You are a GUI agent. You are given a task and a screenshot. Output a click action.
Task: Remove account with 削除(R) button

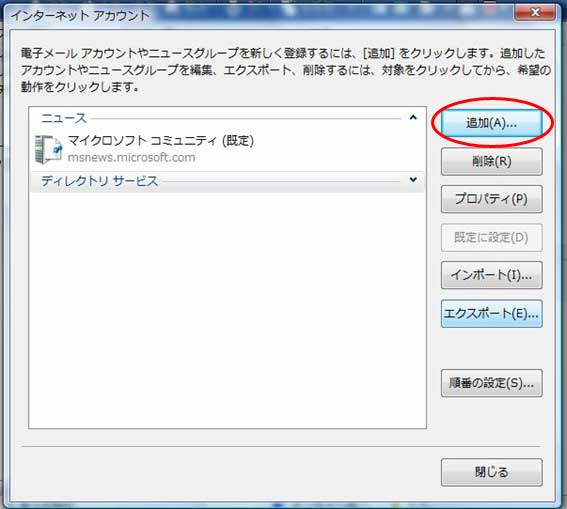point(491,161)
